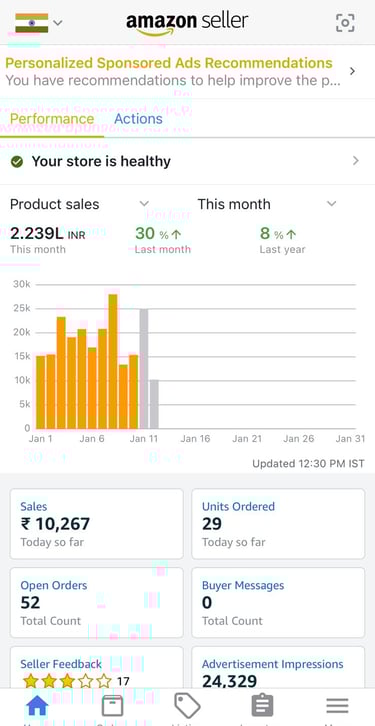
Task: Switch to the Actions tab
Action: click(x=138, y=119)
